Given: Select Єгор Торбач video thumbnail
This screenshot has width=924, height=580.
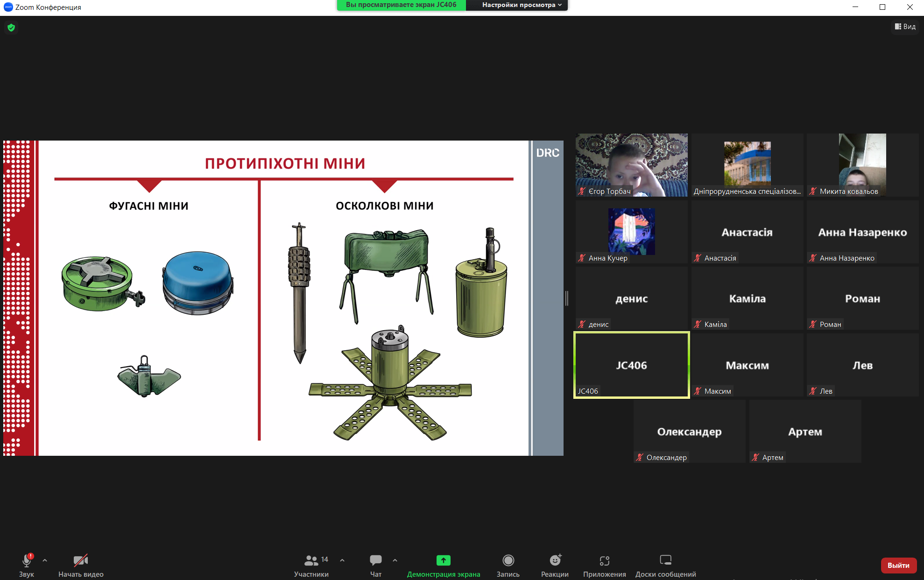Looking at the screenshot, I should point(631,165).
